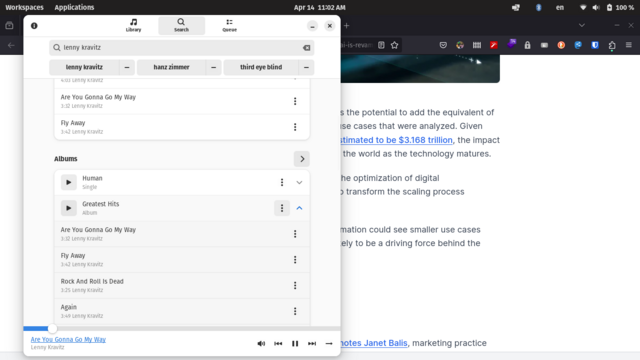Click the article header image in browser
Image resolution: width=640 pixels, height=360 pixels.
click(420, 69)
